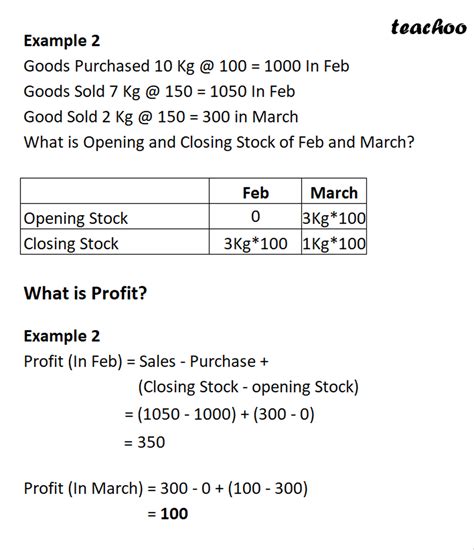Select the March column header
Screen dimensions: 474x550
point(334,193)
